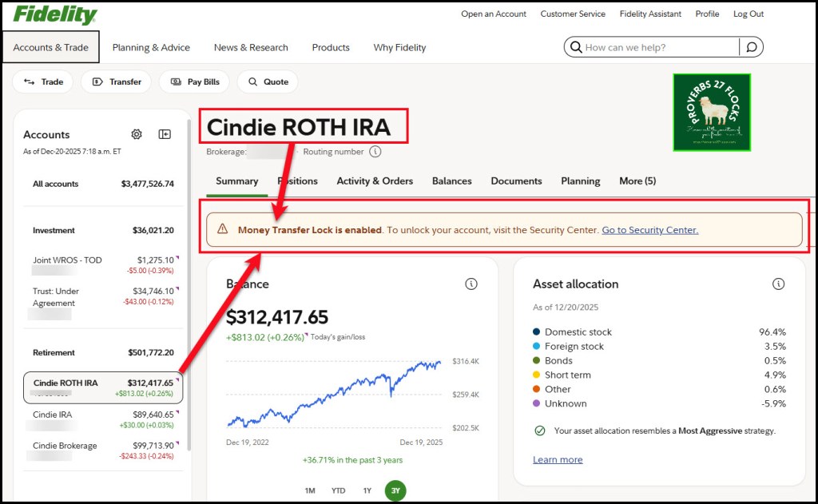This screenshot has width=818, height=504.
Task: Click the How can we help search field
Action: 659,47
